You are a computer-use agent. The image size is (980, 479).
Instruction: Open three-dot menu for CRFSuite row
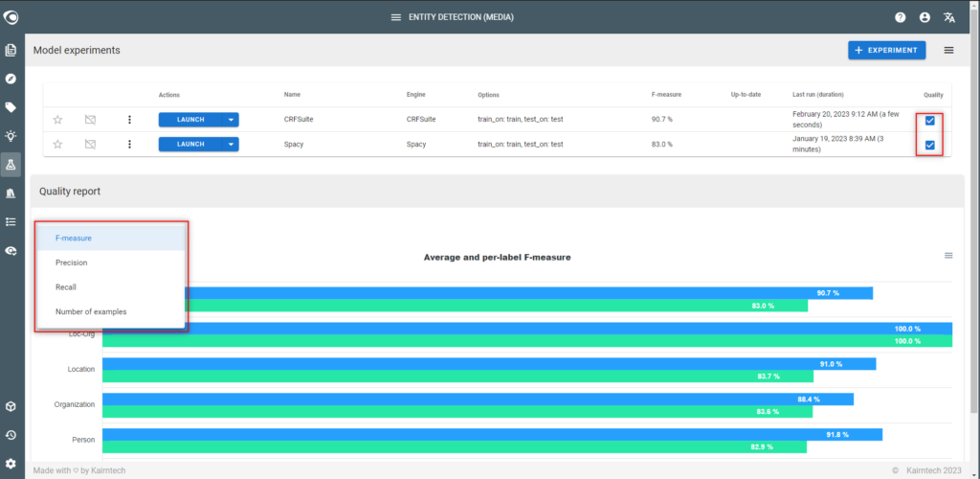[x=129, y=120]
